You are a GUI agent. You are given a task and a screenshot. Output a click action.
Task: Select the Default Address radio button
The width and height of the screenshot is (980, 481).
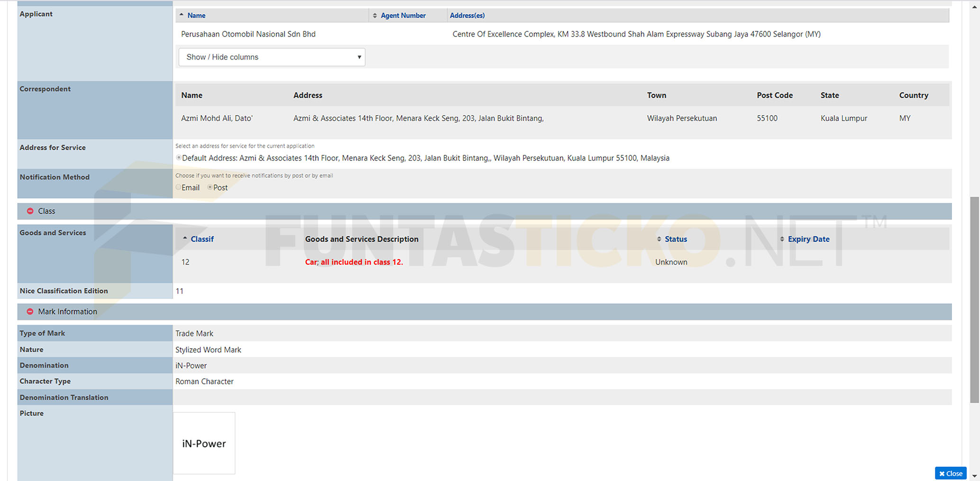tap(178, 158)
